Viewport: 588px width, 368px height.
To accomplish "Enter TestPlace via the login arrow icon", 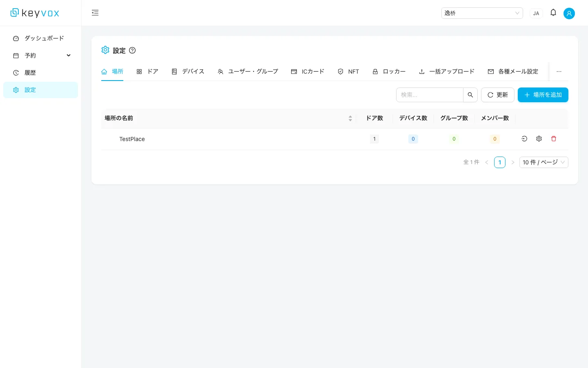I will (x=524, y=139).
